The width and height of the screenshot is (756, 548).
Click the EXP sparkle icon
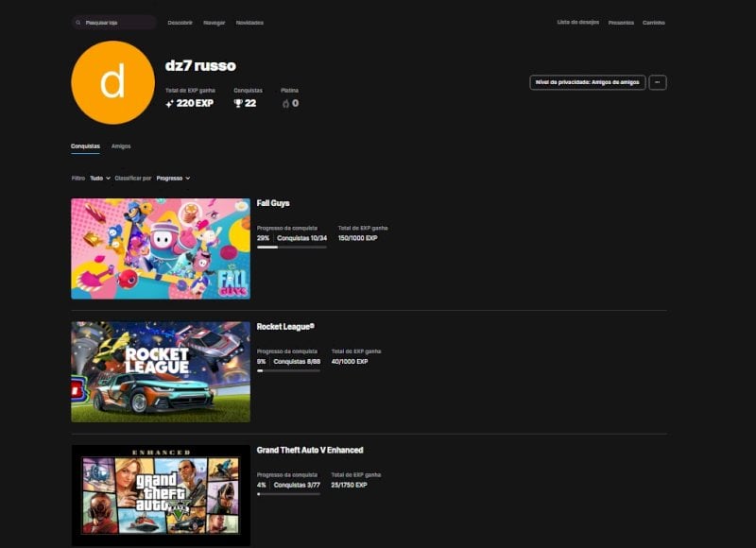tap(169, 104)
